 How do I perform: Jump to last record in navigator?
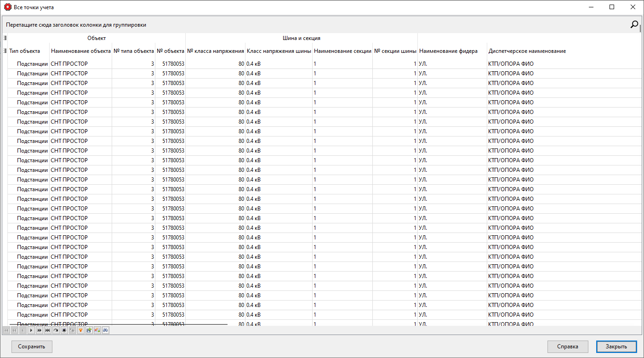tap(47, 330)
